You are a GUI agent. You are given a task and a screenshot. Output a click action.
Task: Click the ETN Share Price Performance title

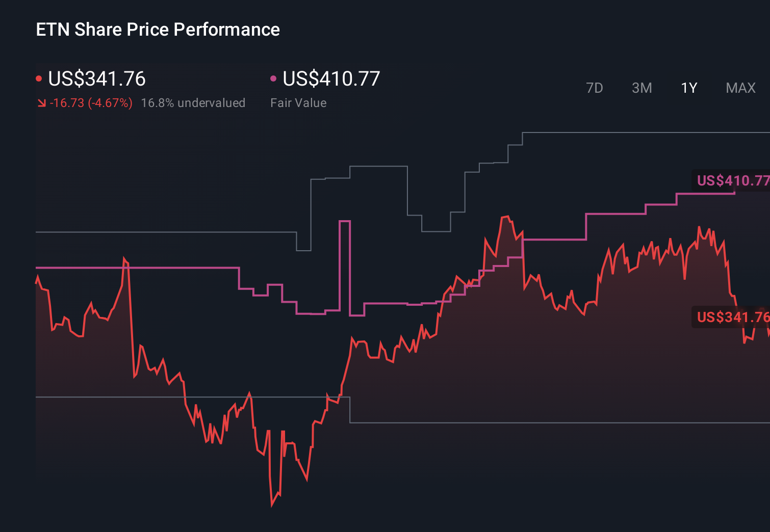tap(158, 30)
